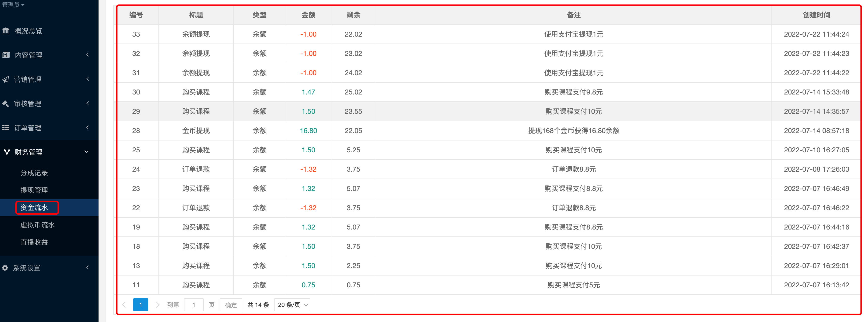Go to next page arrow

(157, 305)
